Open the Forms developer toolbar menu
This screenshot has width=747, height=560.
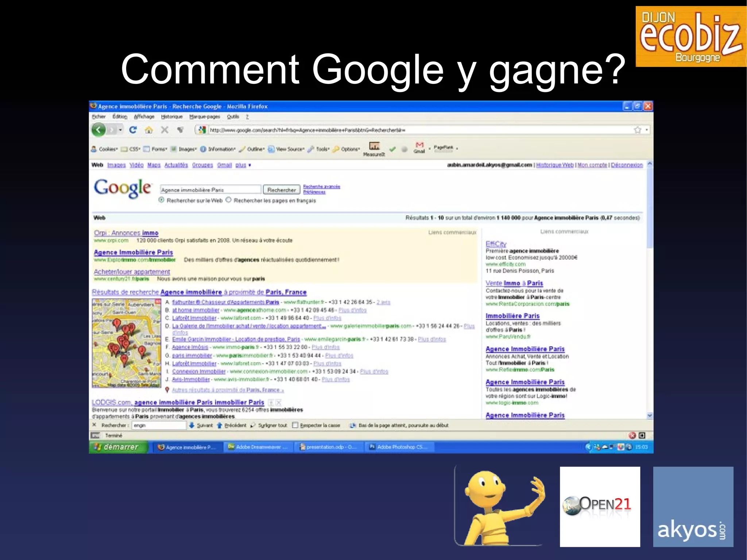(155, 149)
